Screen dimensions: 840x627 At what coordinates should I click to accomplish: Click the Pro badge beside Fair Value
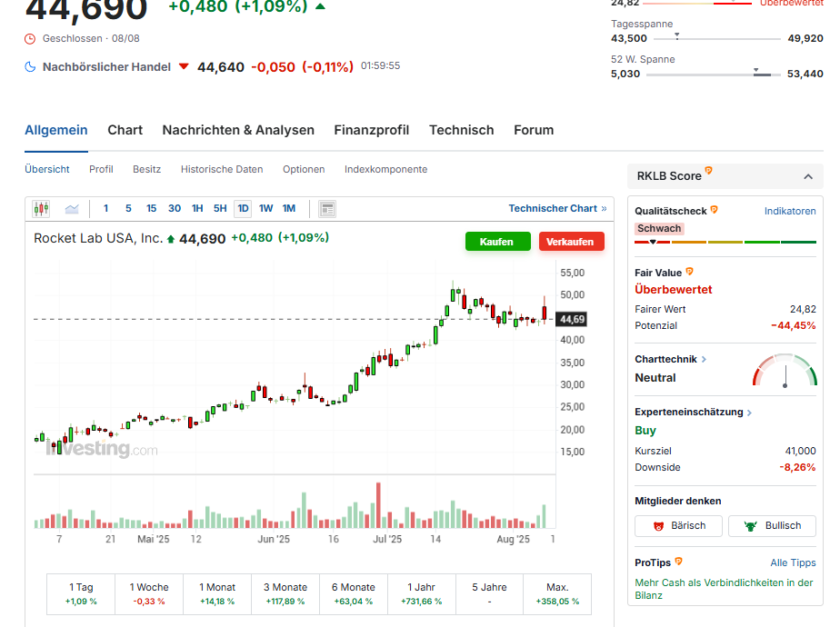click(690, 272)
